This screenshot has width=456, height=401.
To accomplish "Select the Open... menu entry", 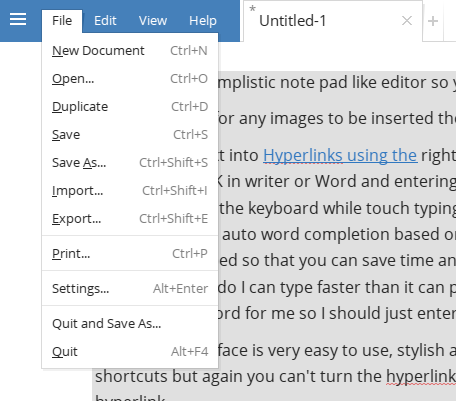I will (x=130, y=79).
